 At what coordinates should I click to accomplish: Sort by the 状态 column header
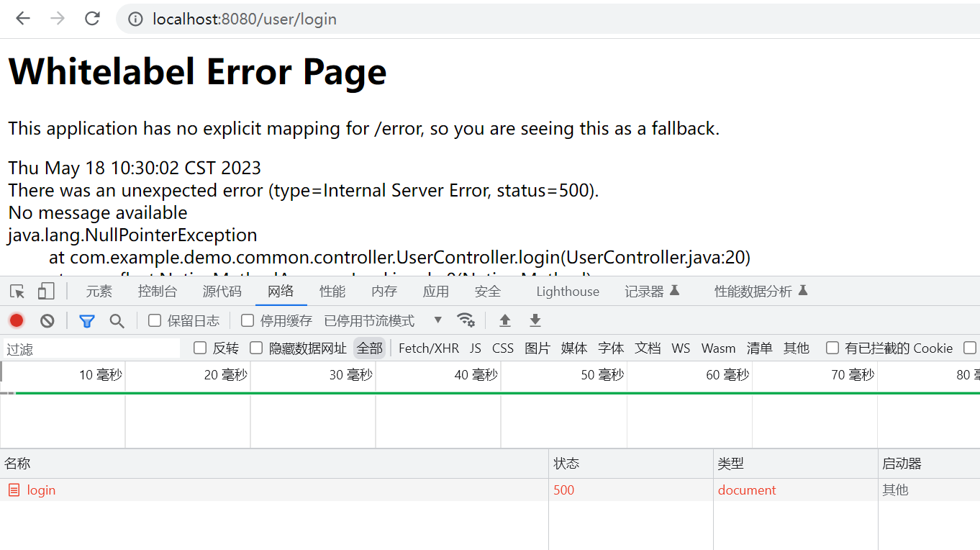[x=631, y=464]
